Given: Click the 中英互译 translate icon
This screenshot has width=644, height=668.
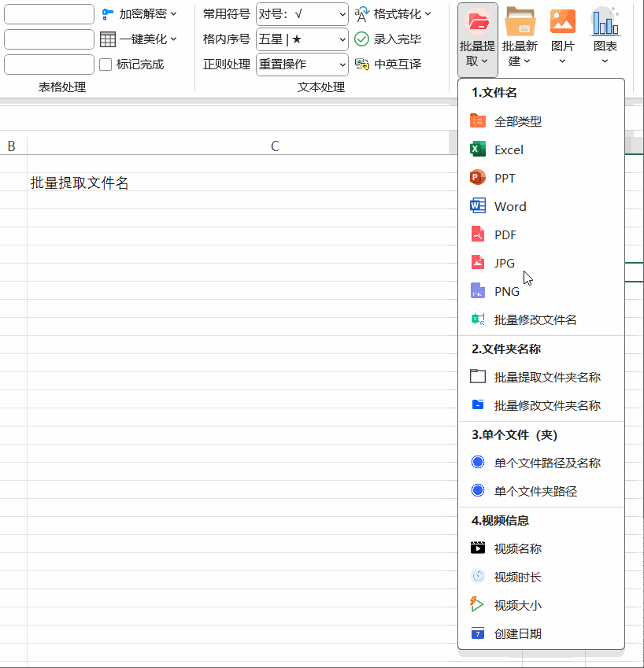Looking at the screenshot, I should pyautogui.click(x=362, y=65).
